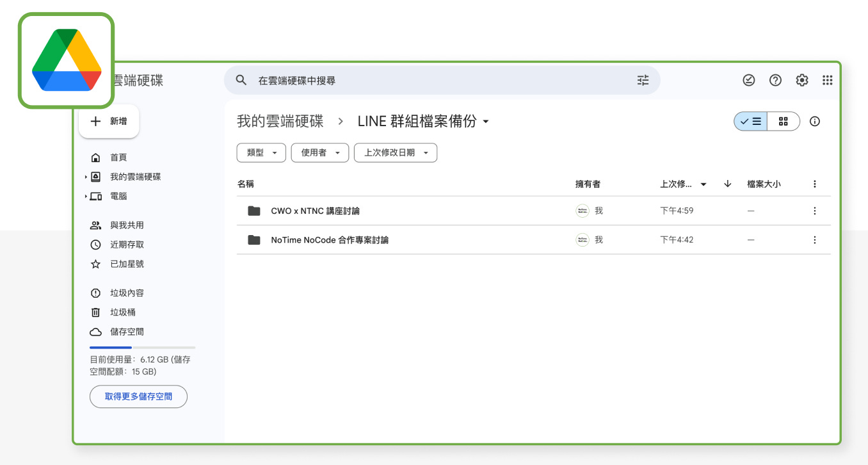Click the storage usage progress bar
This screenshot has height=465, width=868.
142,347
